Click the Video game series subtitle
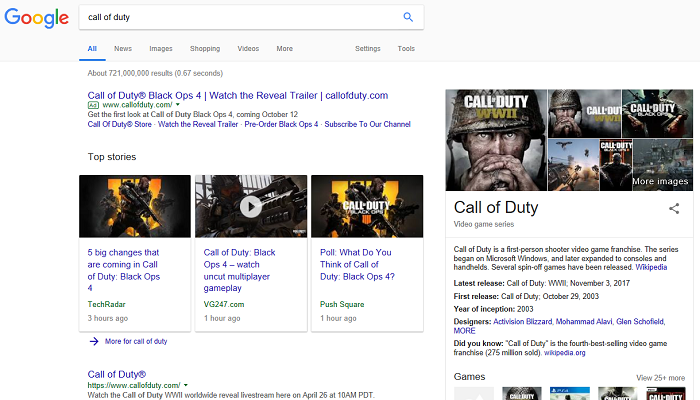Screen dimensions: 700x400 tap(483, 224)
